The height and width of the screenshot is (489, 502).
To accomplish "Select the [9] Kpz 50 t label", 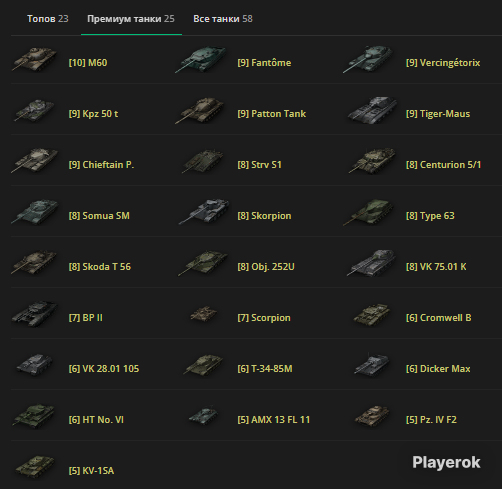I will click(x=93, y=114).
